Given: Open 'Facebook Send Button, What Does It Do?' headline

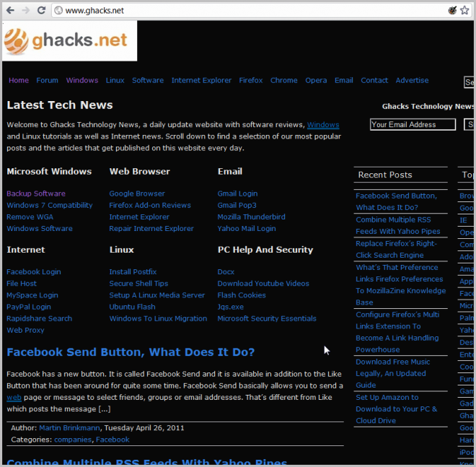Looking at the screenshot, I should (131, 352).
